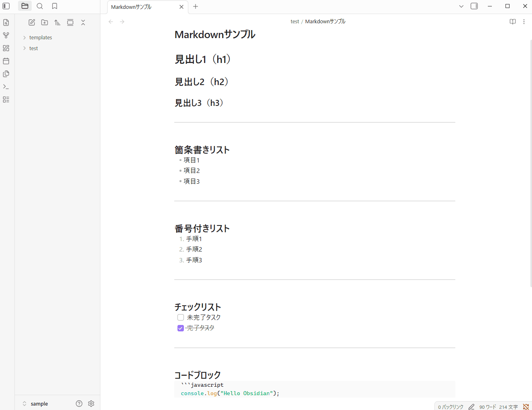Screen dimensions: 532x410
Task: Change file explorer sort order
Action: (x=57, y=22)
